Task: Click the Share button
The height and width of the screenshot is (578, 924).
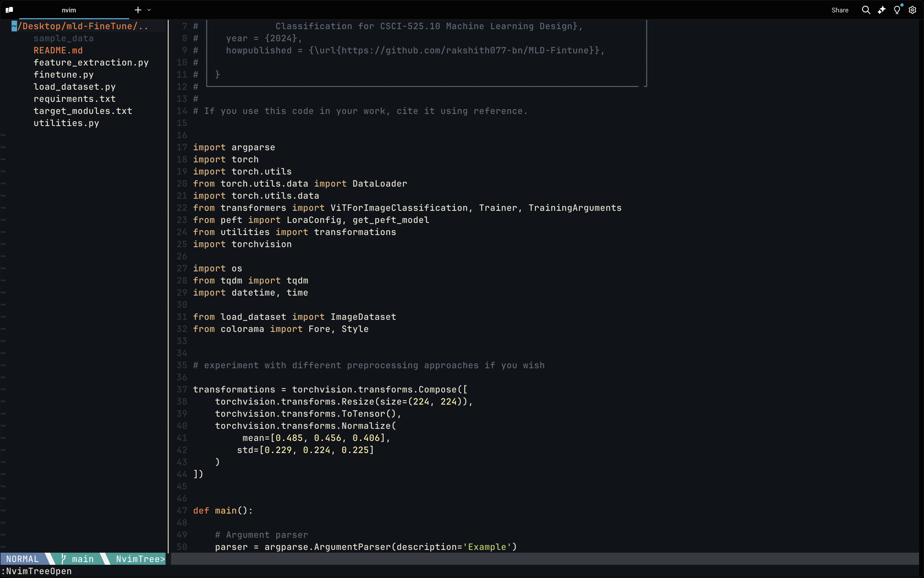Action: pos(840,10)
